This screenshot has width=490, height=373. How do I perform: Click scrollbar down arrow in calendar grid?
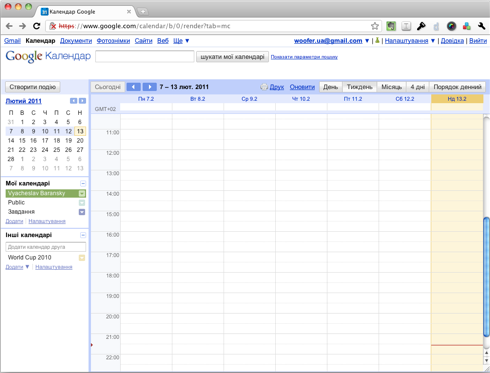coord(486,361)
